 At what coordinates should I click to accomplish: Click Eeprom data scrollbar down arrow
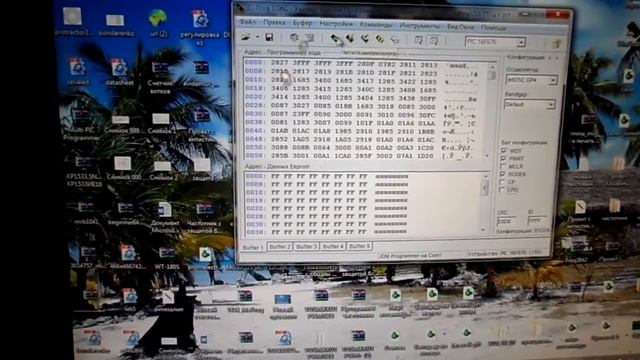tap(483, 230)
